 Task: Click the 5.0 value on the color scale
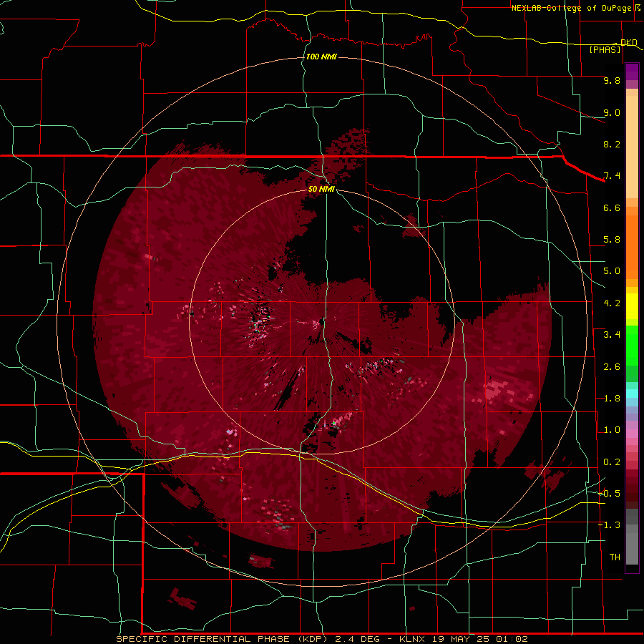pyautogui.click(x=612, y=271)
